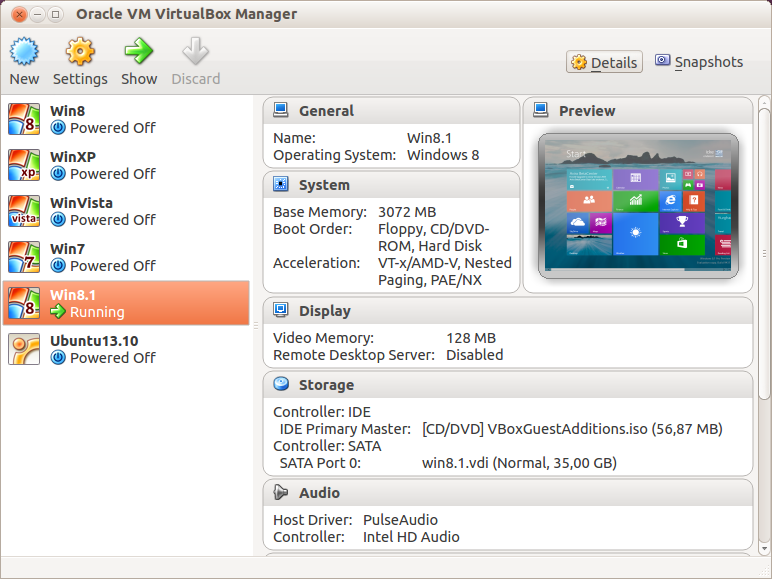Open the Audio section header
The height and width of the screenshot is (579, 772).
[319, 493]
